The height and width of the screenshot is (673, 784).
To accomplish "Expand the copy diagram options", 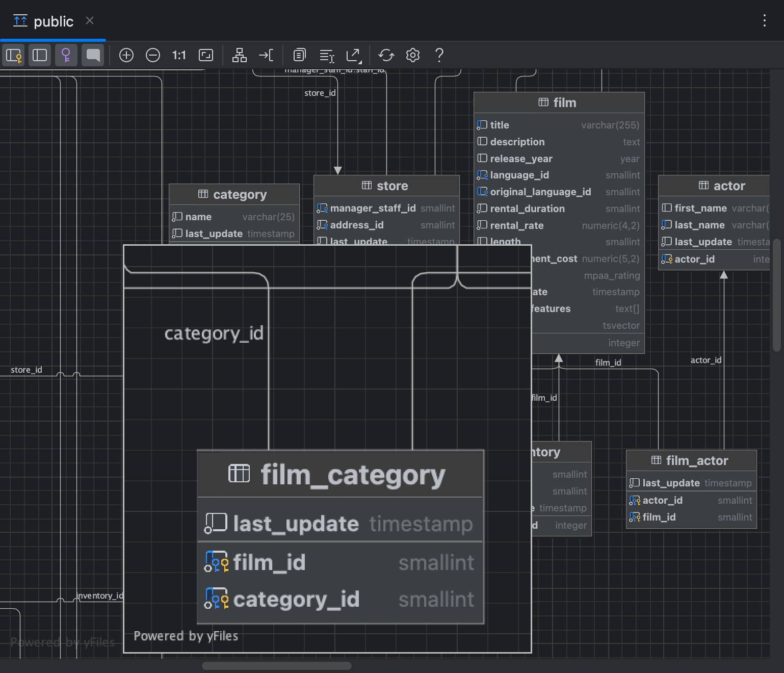I will coord(299,55).
